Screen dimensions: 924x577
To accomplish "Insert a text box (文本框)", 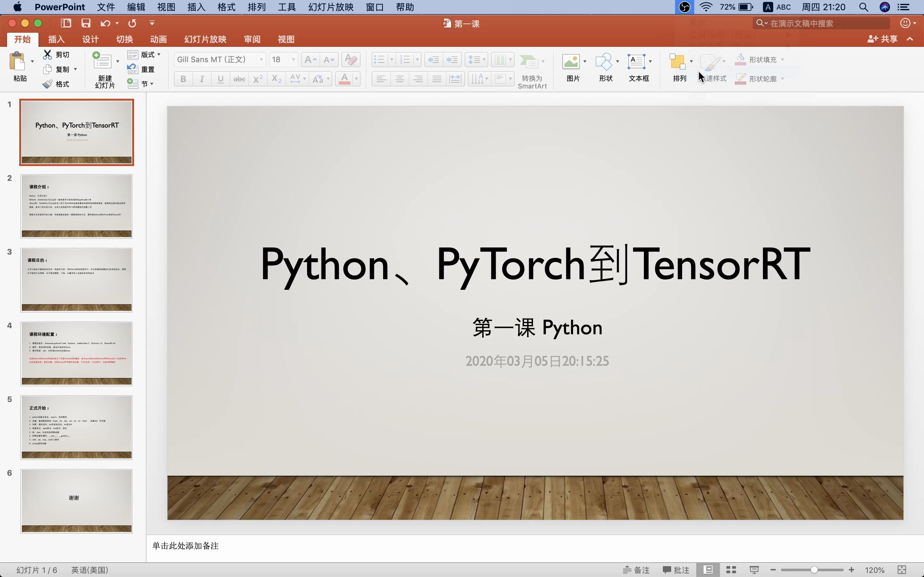I will (x=637, y=62).
